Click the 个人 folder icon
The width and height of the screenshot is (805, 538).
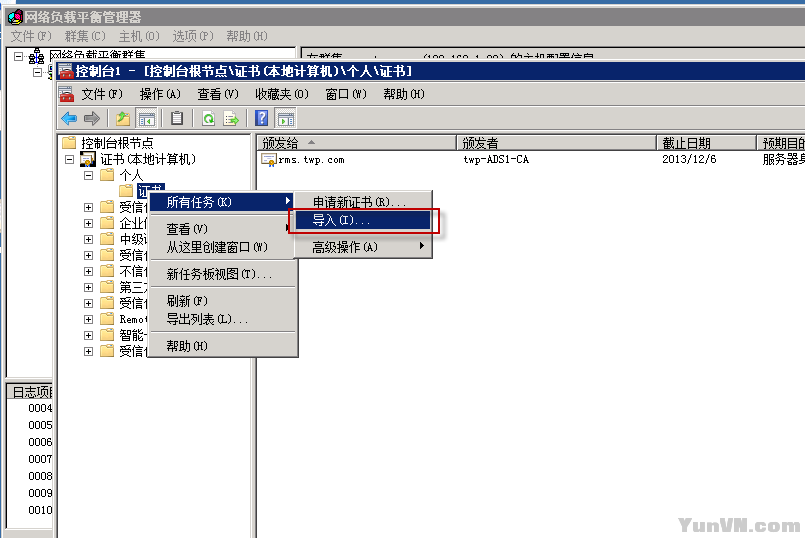107,175
